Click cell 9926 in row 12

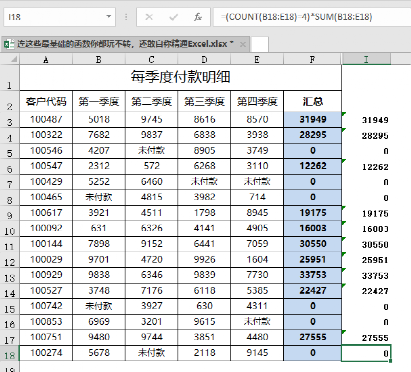tap(204, 259)
